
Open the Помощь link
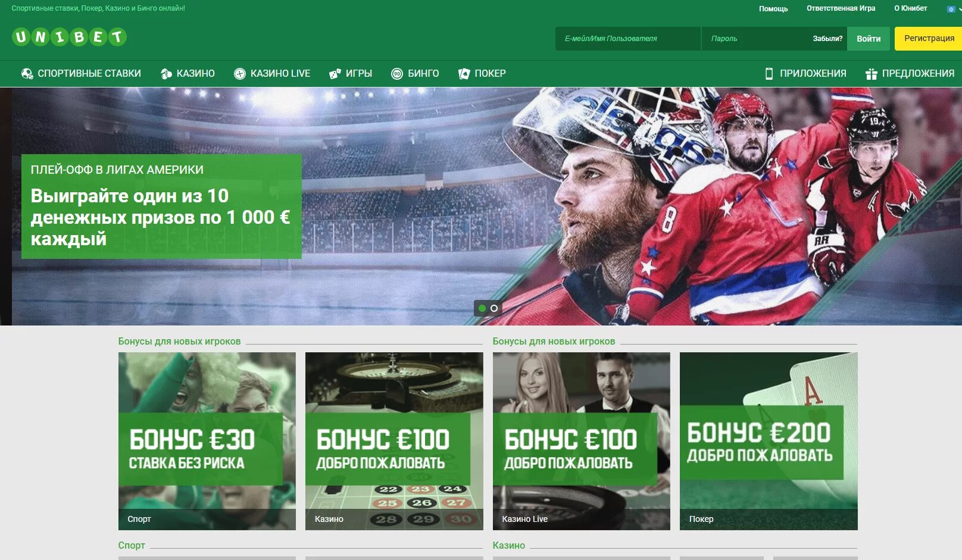coord(773,9)
